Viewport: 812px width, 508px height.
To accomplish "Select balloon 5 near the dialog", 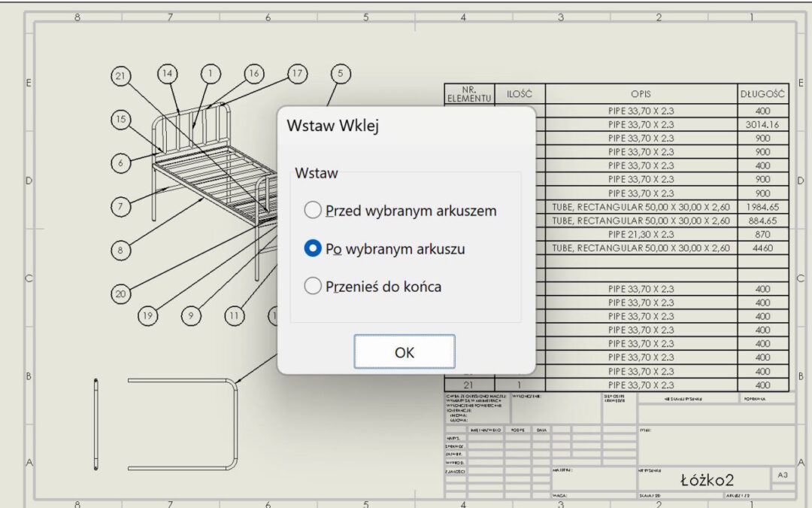I will [341, 73].
